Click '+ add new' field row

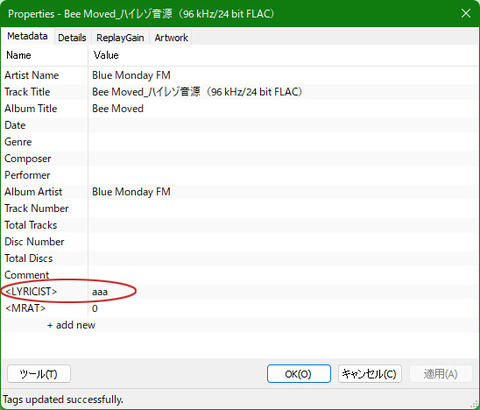click(240, 325)
